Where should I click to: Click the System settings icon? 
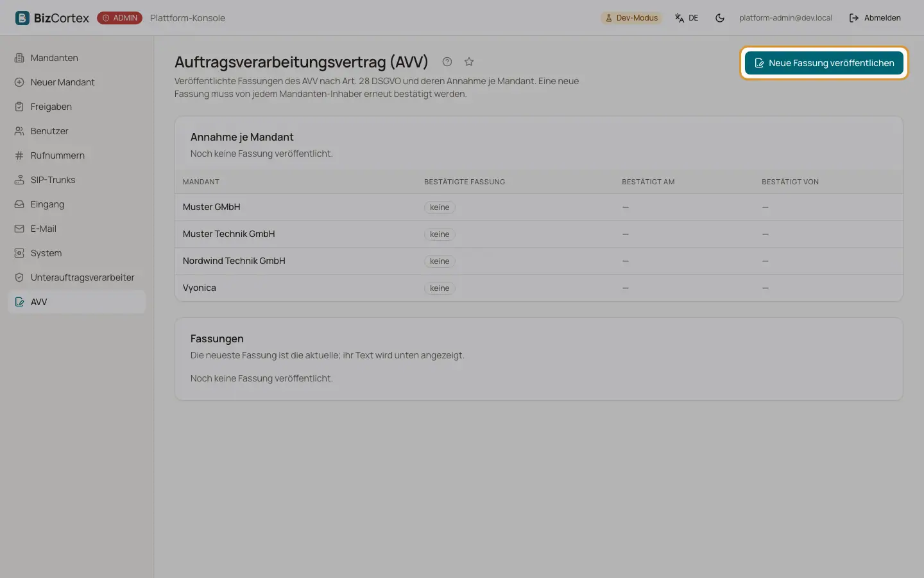(x=19, y=253)
